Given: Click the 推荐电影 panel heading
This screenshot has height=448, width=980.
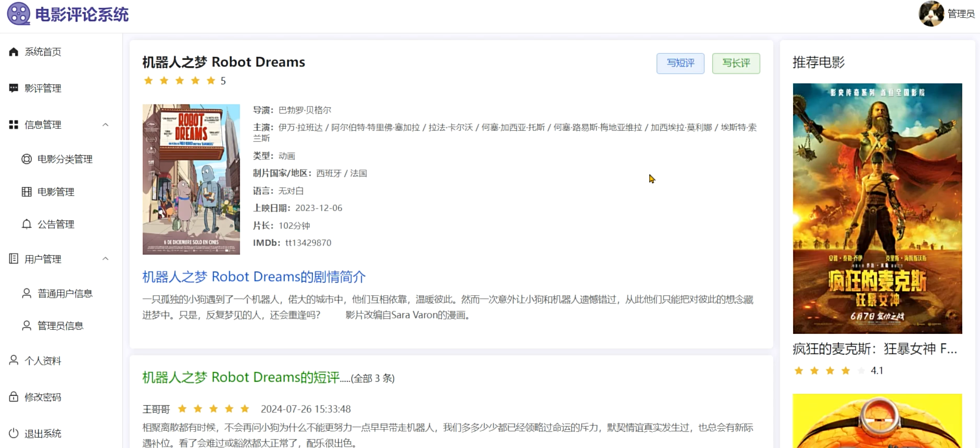Looking at the screenshot, I should click(819, 63).
